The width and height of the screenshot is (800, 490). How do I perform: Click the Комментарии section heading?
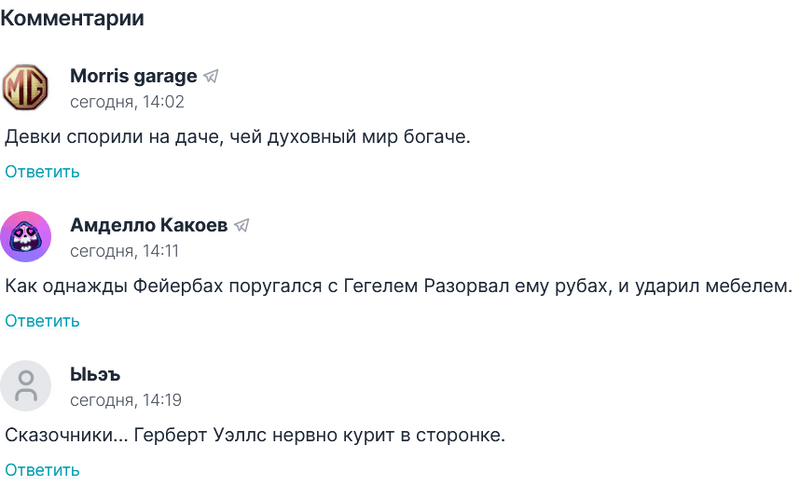click(x=72, y=18)
